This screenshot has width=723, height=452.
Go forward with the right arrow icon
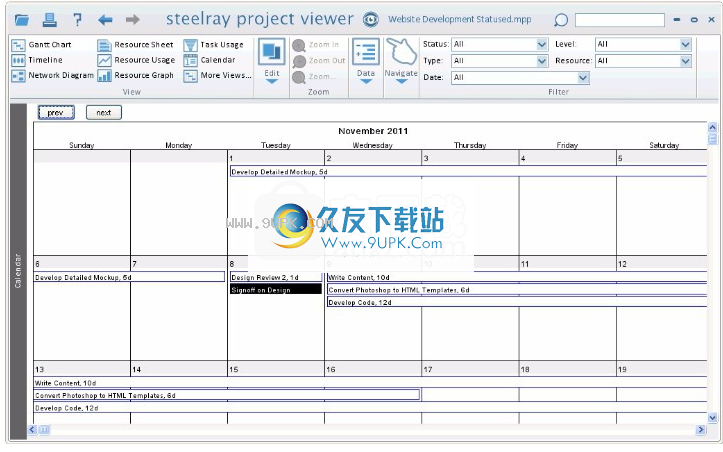(x=133, y=19)
